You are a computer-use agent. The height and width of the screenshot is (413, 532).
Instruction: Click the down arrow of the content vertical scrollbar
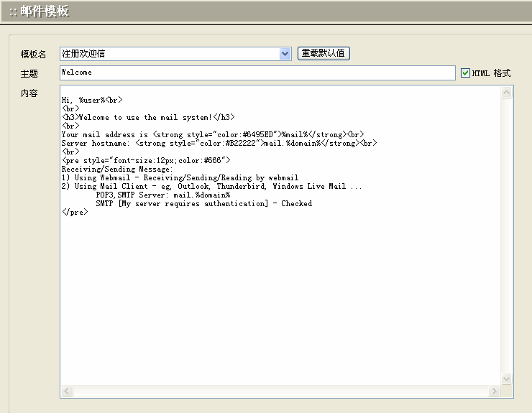pyautogui.click(x=507, y=379)
